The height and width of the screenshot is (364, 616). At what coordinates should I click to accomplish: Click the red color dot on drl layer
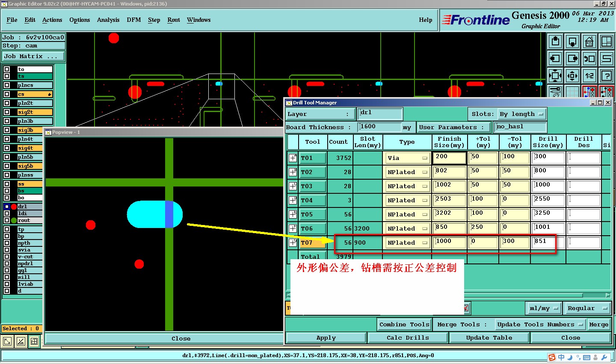click(14, 207)
